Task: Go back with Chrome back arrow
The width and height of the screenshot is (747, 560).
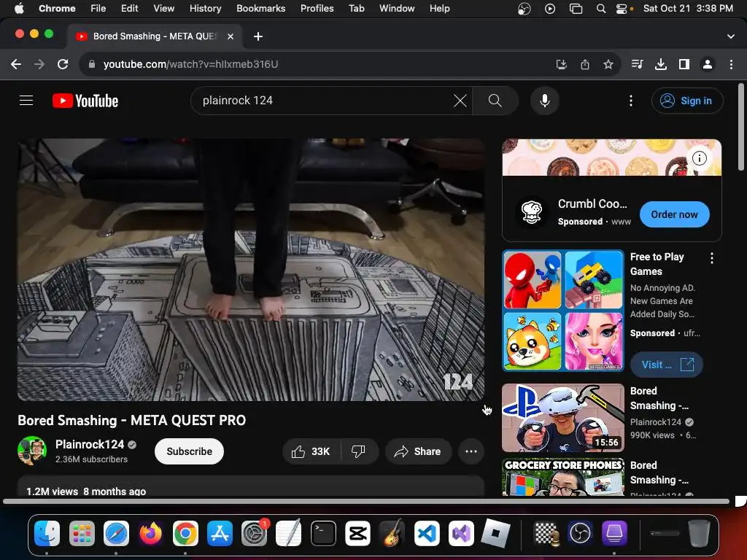Action: coord(16,64)
